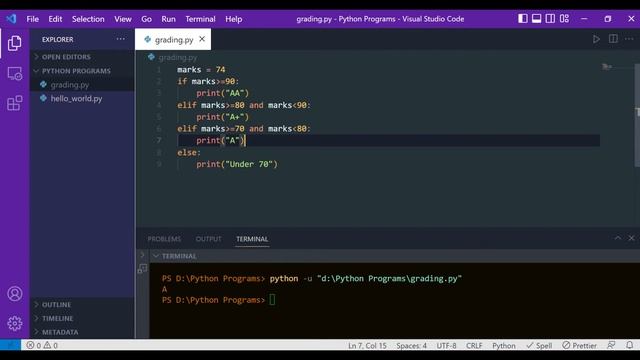Select the grading.py editor tab

(x=173, y=40)
